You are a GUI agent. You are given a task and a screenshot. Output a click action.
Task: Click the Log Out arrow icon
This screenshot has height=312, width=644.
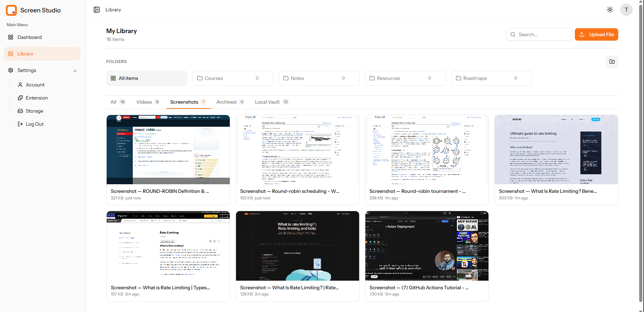coord(20,124)
